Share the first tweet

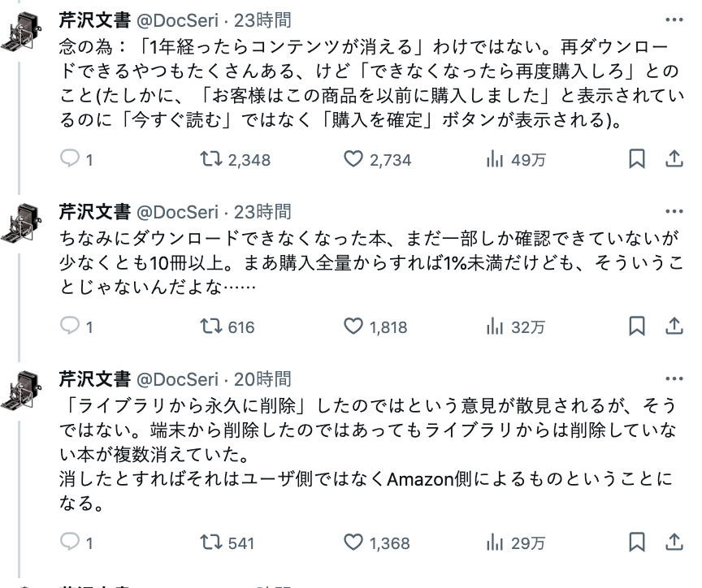[674, 159]
